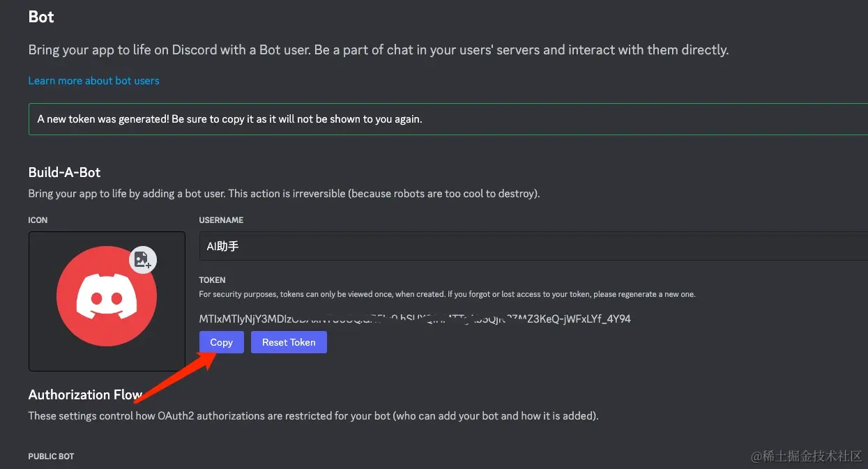The width and height of the screenshot is (868, 469).
Task: Click the new token generated notice banner
Action: click(x=448, y=119)
